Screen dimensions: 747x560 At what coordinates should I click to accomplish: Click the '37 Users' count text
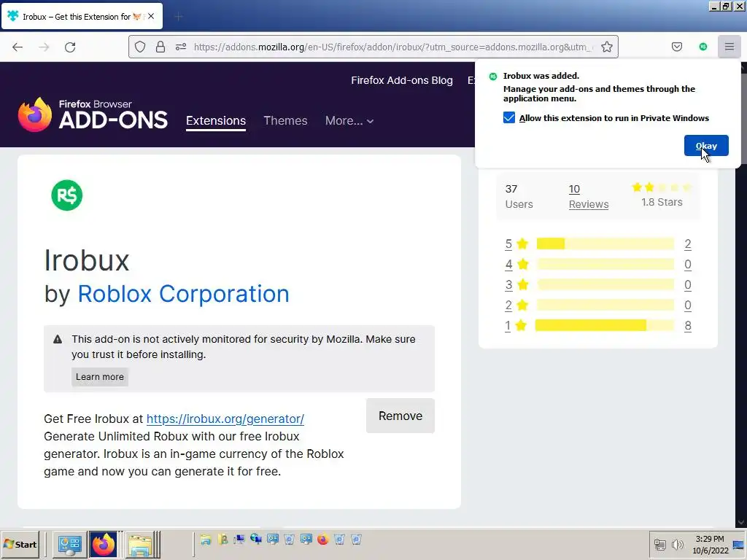[519, 196]
